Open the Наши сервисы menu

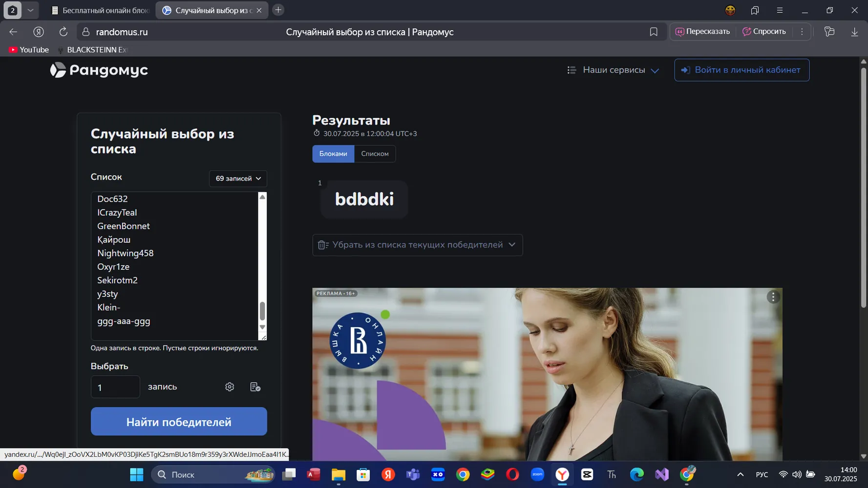click(613, 70)
